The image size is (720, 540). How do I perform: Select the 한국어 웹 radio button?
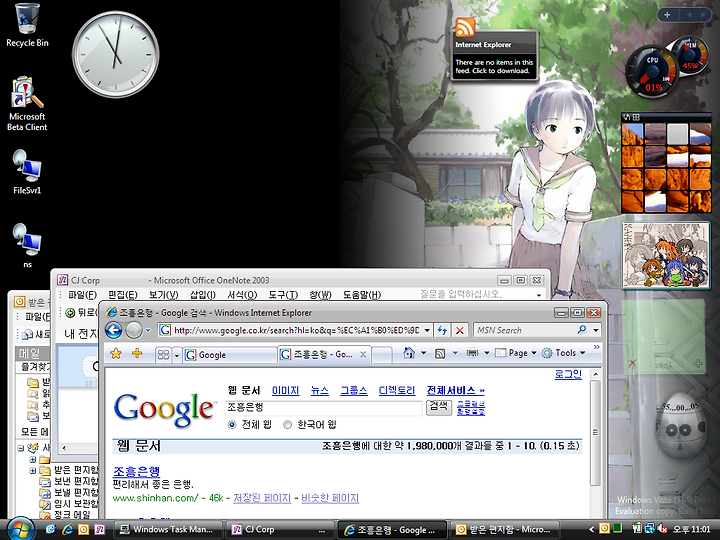pos(287,425)
